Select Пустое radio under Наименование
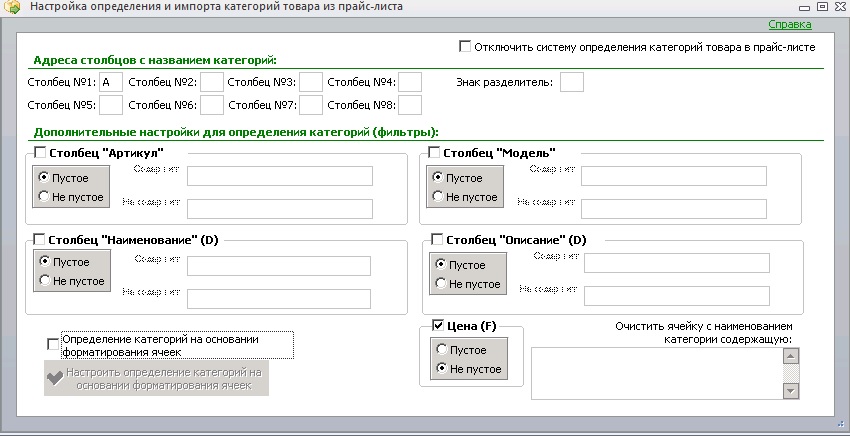 [44, 261]
